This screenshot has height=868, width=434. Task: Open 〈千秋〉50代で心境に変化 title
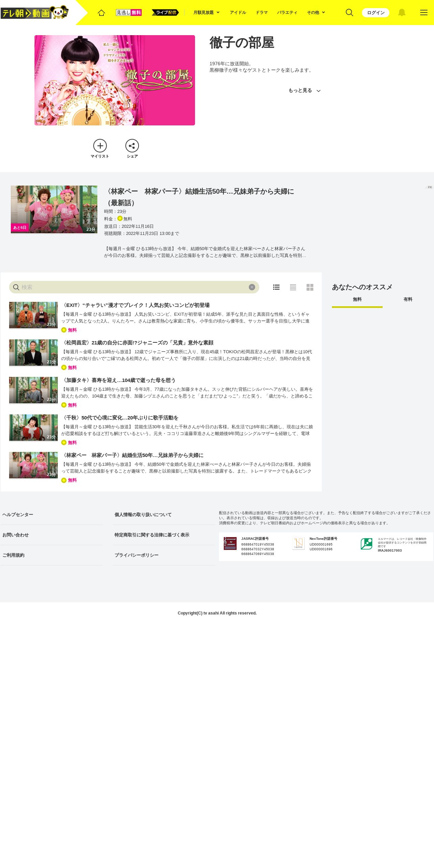click(x=120, y=418)
